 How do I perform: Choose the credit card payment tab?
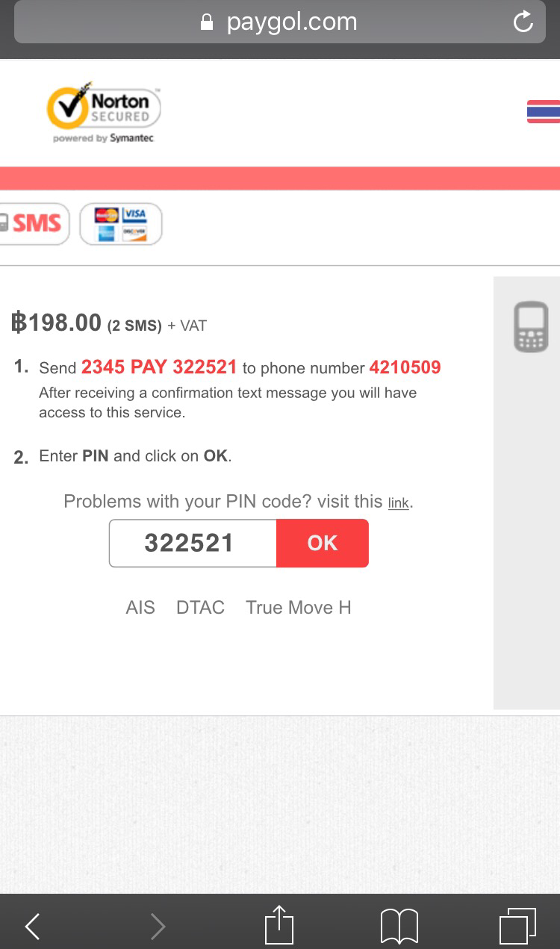point(120,224)
